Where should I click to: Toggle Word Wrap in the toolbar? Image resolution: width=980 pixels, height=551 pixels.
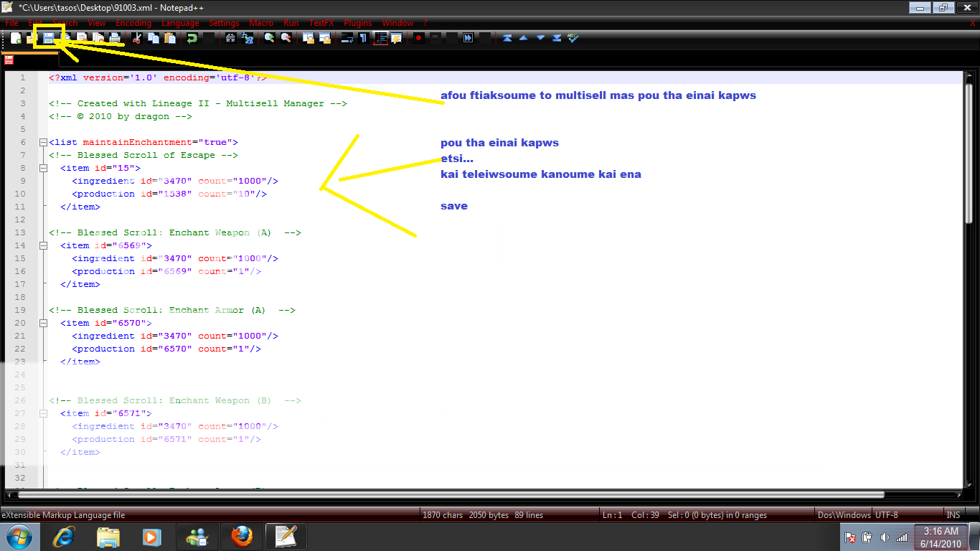(x=347, y=38)
